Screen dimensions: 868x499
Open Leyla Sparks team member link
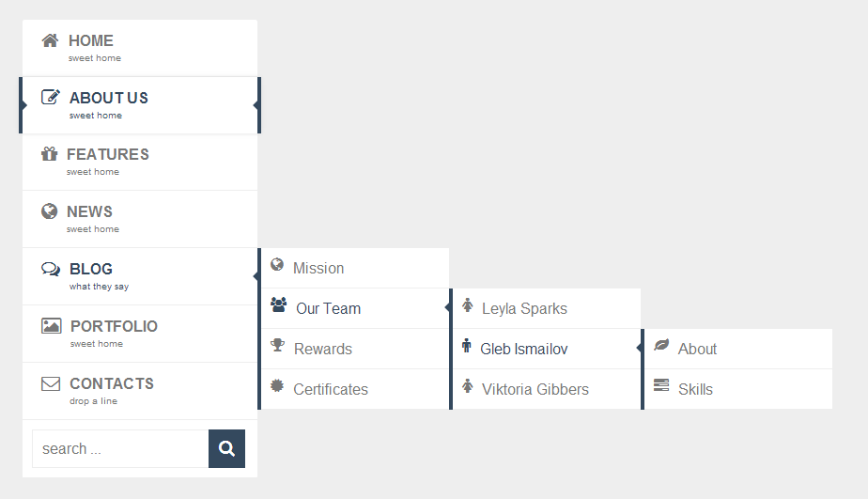(524, 309)
